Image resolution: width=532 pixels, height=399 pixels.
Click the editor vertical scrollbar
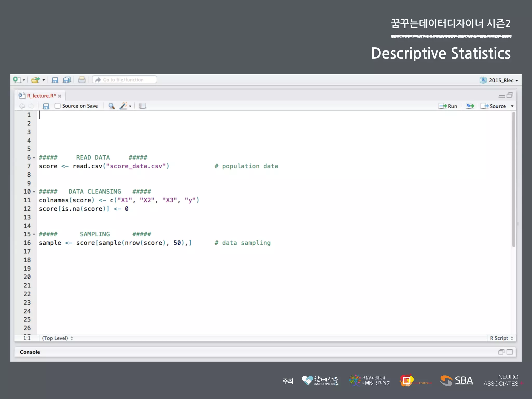(514, 179)
